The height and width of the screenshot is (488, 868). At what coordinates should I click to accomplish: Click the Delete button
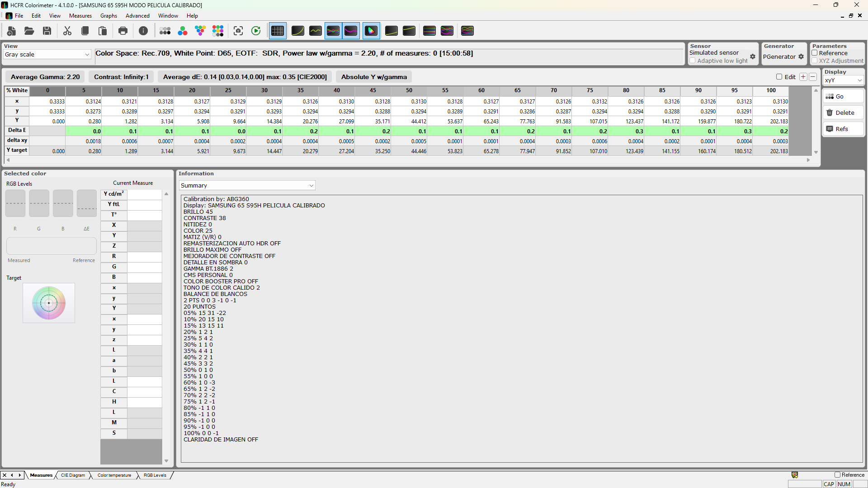[x=843, y=113]
